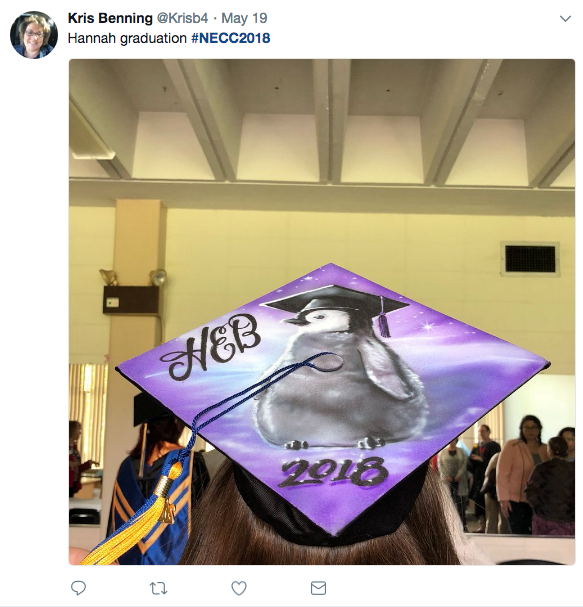The width and height of the screenshot is (583, 607).
Task: Open Kris Benning's profile avatar
Action: coord(34,35)
